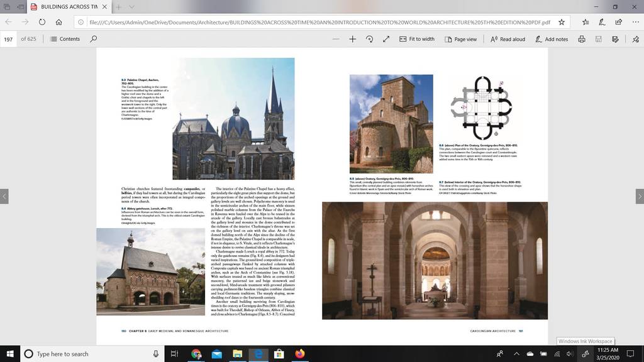Go to next page arrow on right edge
644x362 pixels.
pyautogui.click(x=640, y=196)
